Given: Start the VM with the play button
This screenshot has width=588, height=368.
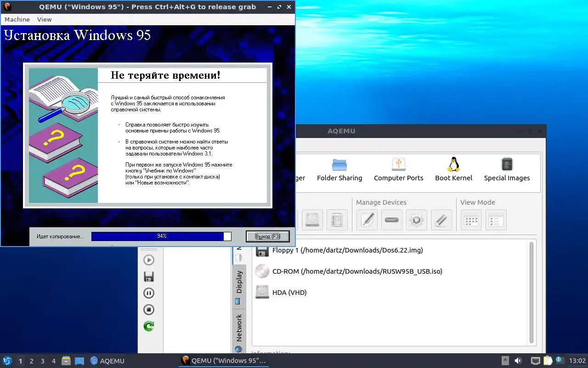Looking at the screenshot, I should 149,260.
